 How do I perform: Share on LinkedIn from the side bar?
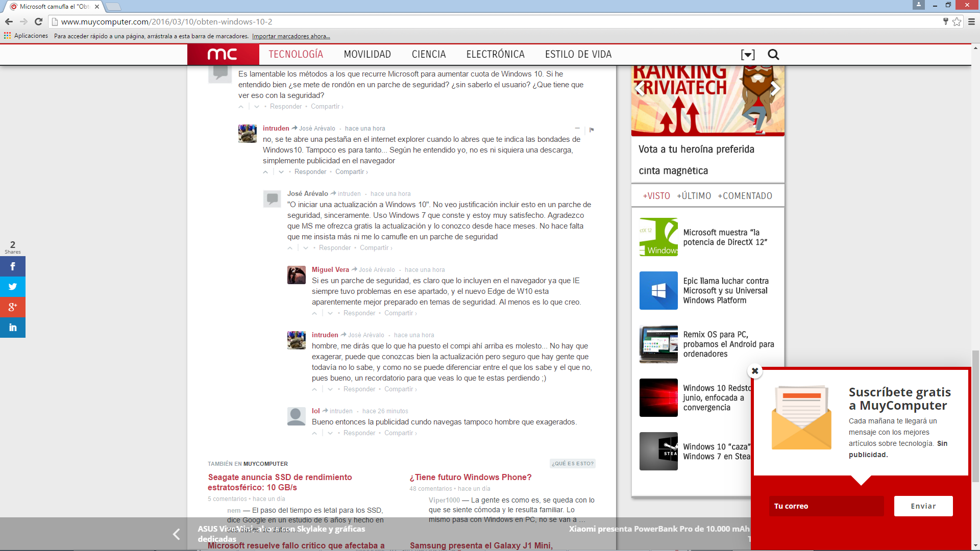[13, 328]
